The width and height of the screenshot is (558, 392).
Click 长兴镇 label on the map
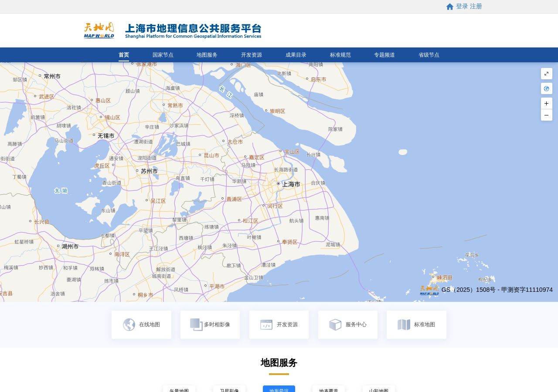tap(313, 155)
